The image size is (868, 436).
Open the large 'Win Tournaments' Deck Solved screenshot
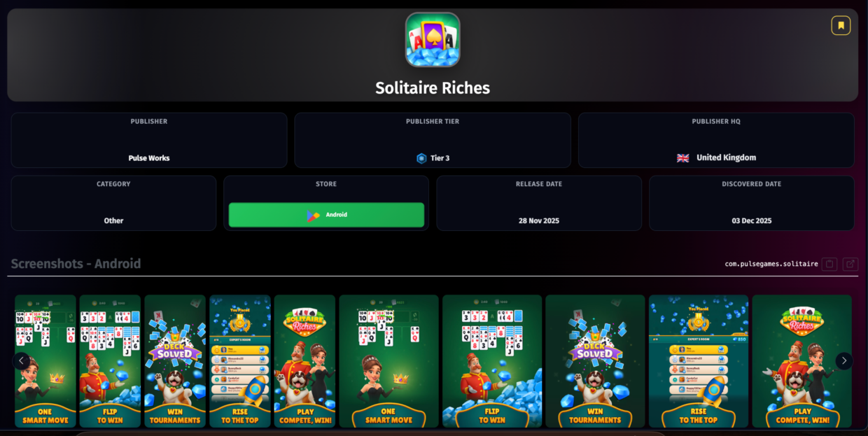point(595,361)
